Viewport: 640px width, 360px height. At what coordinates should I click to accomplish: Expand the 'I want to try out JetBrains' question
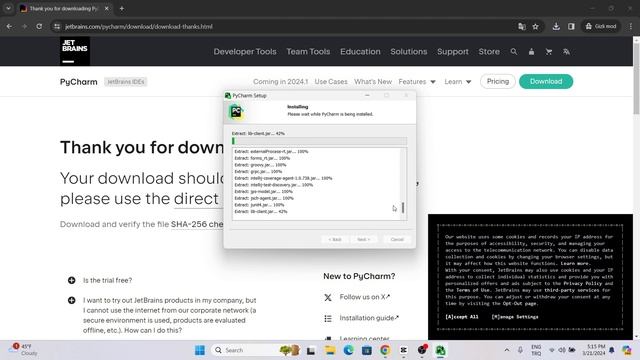pyautogui.click(x=162, y=315)
